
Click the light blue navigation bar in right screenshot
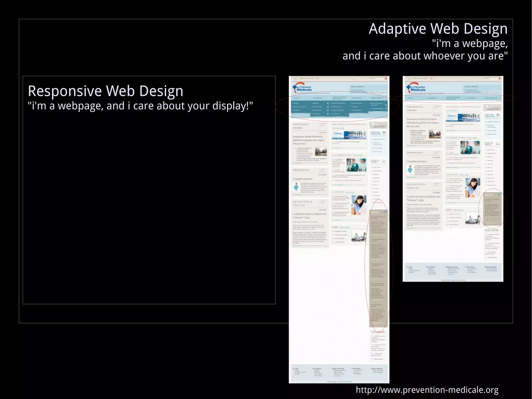453,98
